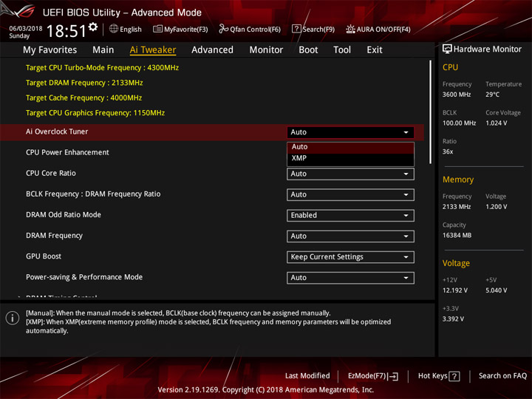Click Target Cache Frequency : 4000MHz
Viewport: 532px width, 399px height.
pyautogui.click(x=83, y=98)
